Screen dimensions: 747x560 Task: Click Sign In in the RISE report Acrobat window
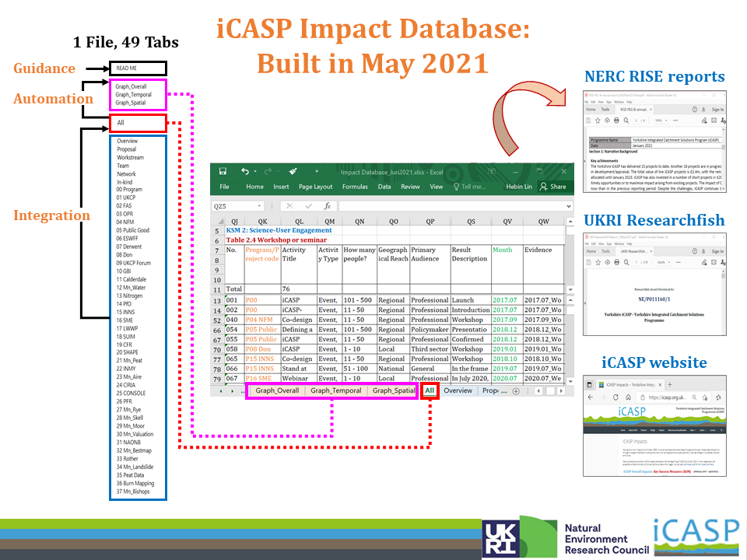click(x=718, y=110)
